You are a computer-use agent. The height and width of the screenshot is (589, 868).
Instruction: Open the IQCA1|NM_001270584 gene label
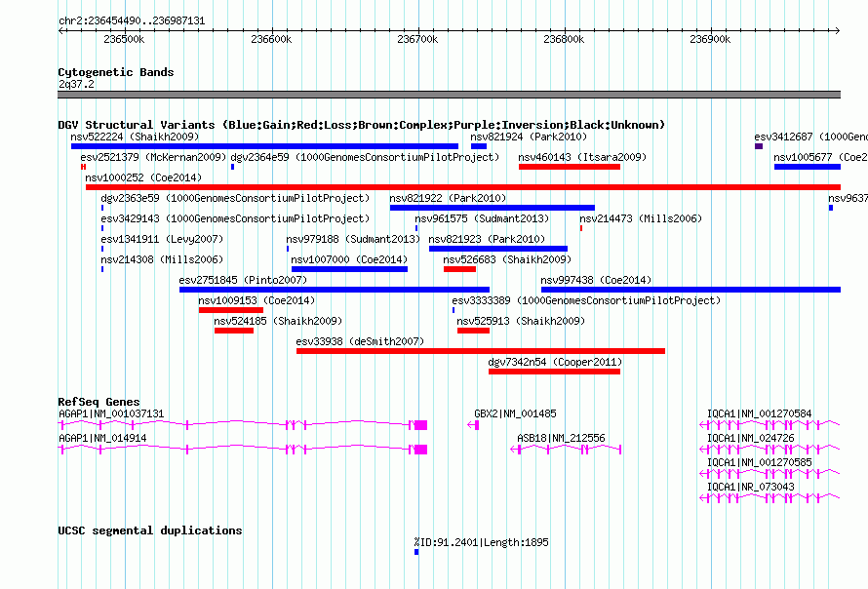pos(759,413)
